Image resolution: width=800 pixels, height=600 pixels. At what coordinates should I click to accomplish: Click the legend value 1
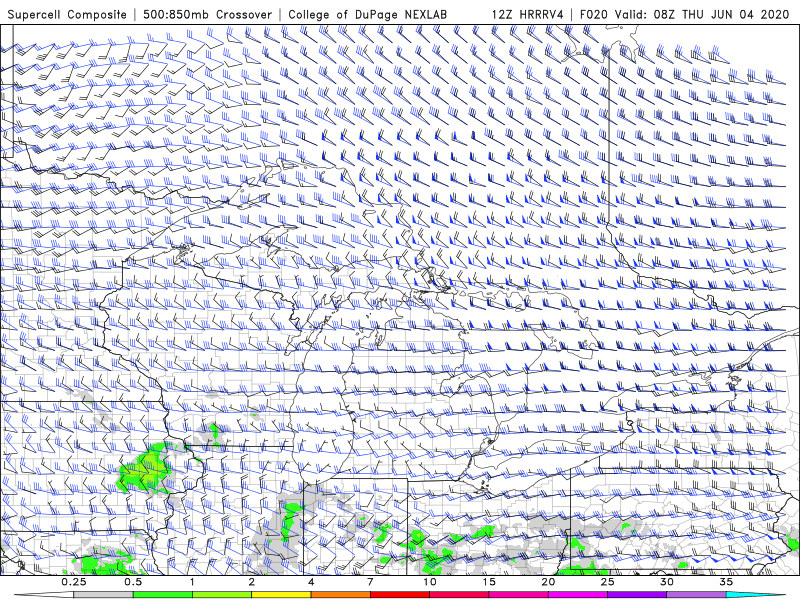192,582
